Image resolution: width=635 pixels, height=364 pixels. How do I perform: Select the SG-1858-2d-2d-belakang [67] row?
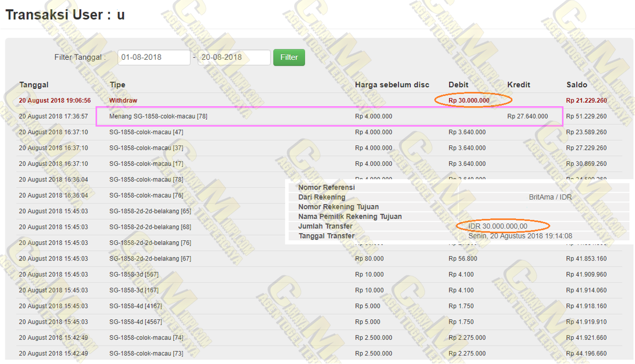tap(150, 258)
